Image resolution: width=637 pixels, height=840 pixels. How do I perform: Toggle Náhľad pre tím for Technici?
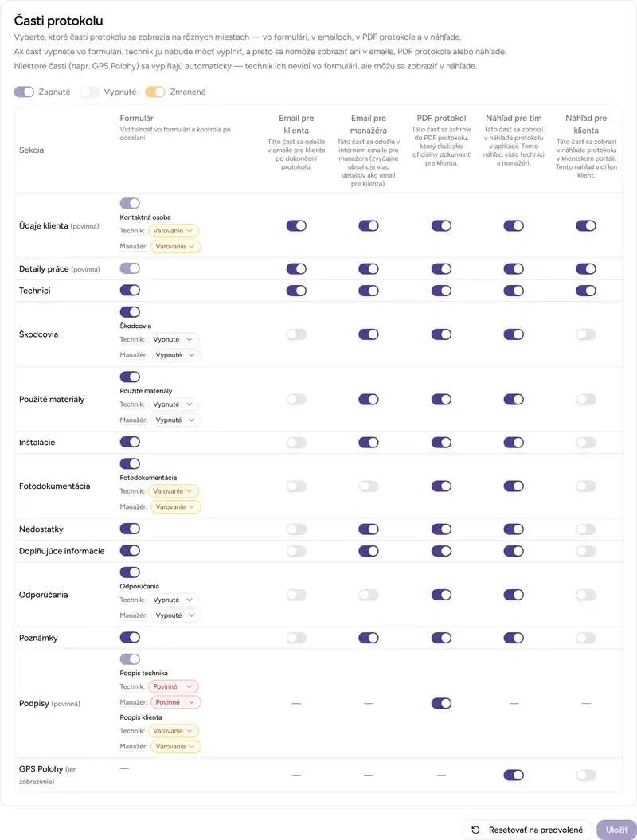click(514, 291)
